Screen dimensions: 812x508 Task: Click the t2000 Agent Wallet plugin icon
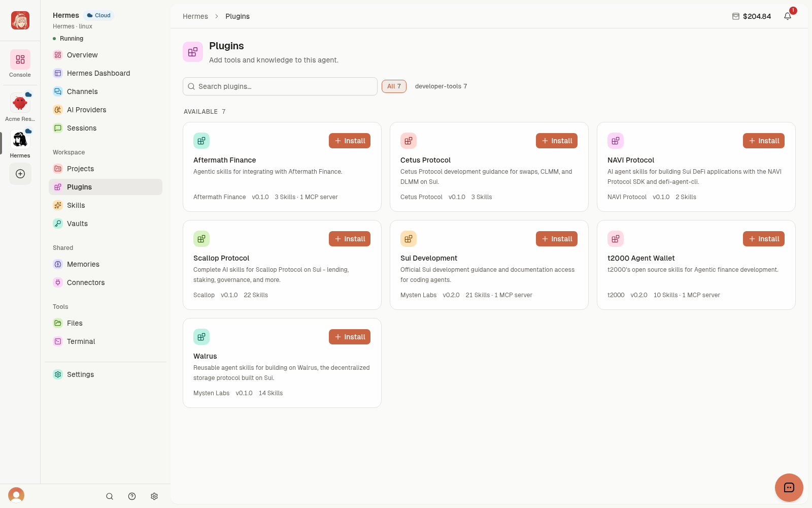pyautogui.click(x=616, y=239)
